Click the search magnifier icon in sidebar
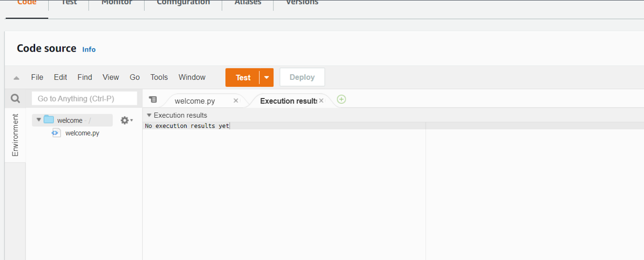The image size is (644, 260). pos(15,99)
